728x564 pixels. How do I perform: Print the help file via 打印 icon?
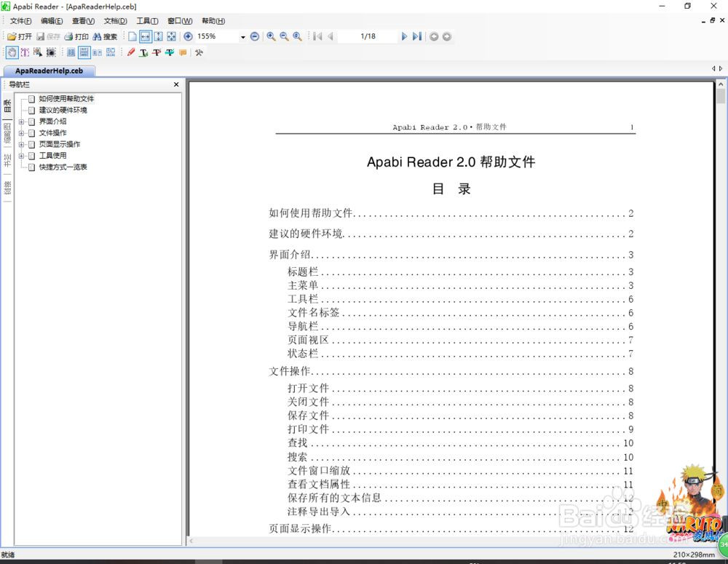coord(76,36)
